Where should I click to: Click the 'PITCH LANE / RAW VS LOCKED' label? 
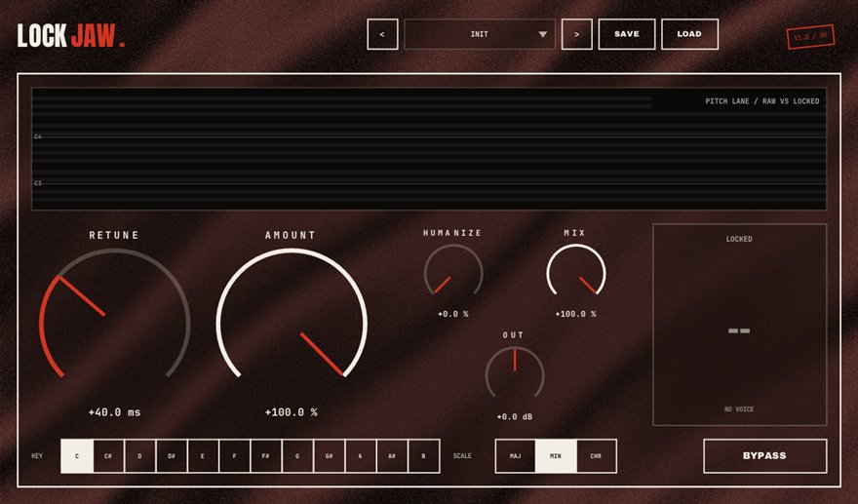click(x=762, y=101)
